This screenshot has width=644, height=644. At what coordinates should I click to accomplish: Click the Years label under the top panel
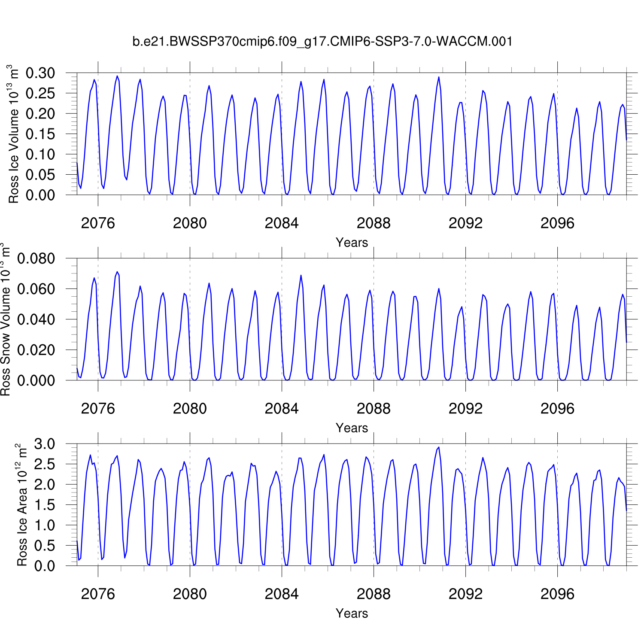[352, 243]
